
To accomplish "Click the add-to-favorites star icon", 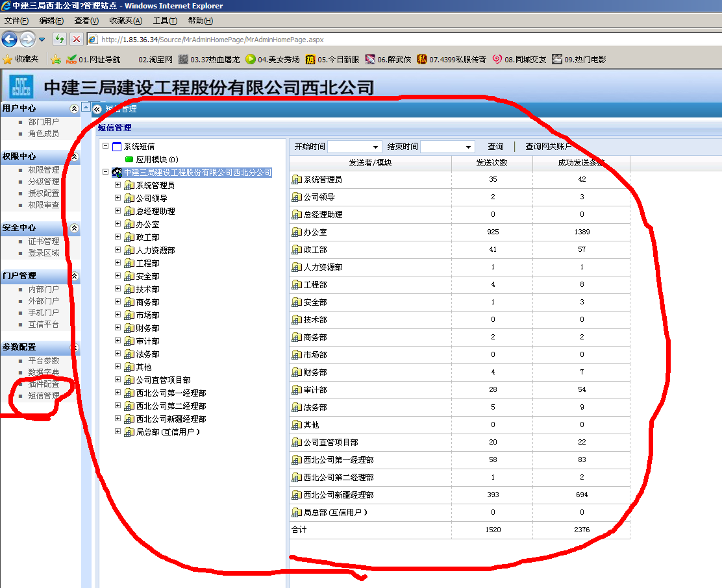I will click(x=55, y=59).
